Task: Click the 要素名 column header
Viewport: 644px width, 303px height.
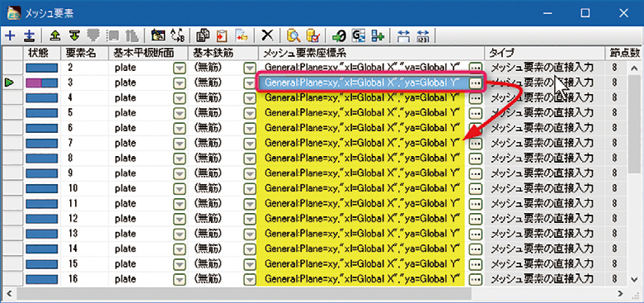Action: coord(85,53)
